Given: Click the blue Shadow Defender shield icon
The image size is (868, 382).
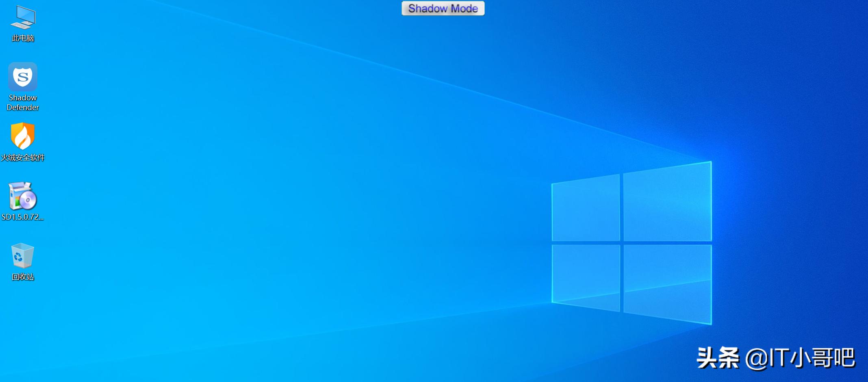Looking at the screenshot, I should tap(22, 77).
